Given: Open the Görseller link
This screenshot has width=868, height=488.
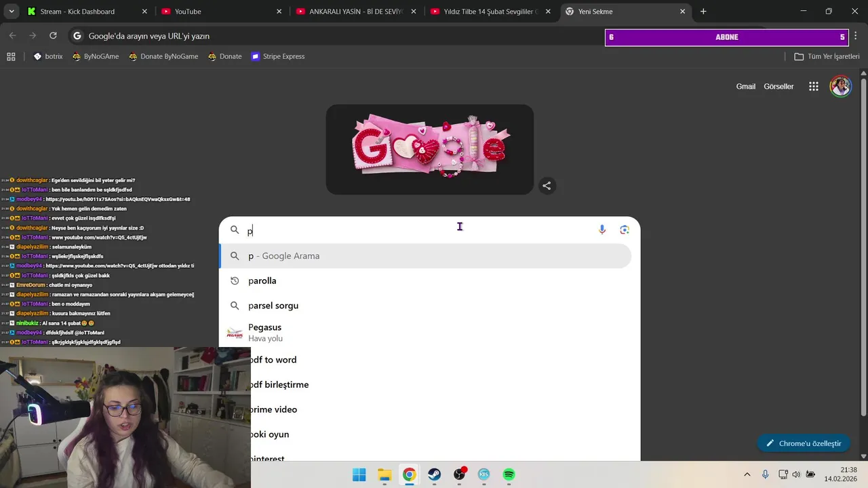Looking at the screenshot, I should point(778,86).
